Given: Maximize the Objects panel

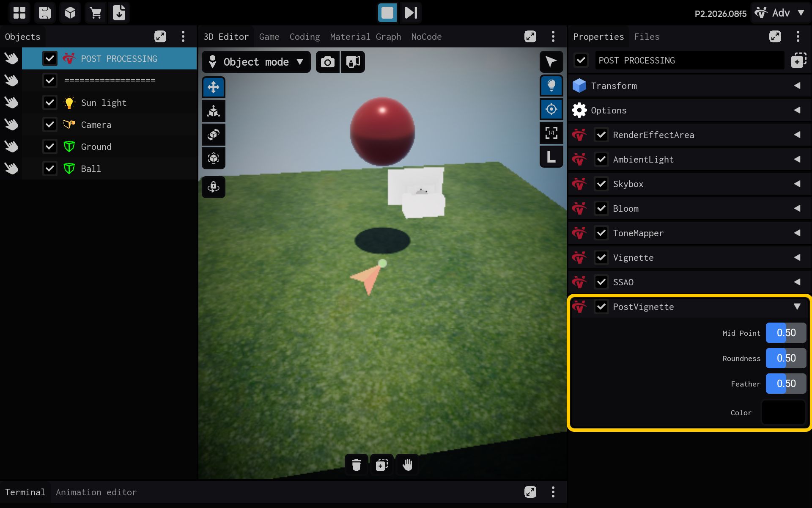Looking at the screenshot, I should 160,36.
